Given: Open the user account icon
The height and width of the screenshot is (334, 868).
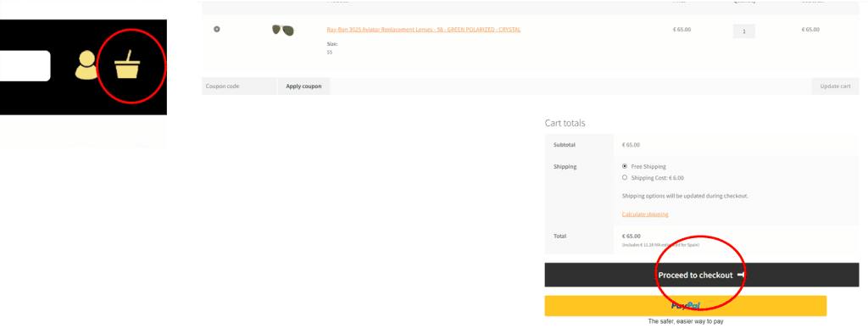Looking at the screenshot, I should [86, 64].
